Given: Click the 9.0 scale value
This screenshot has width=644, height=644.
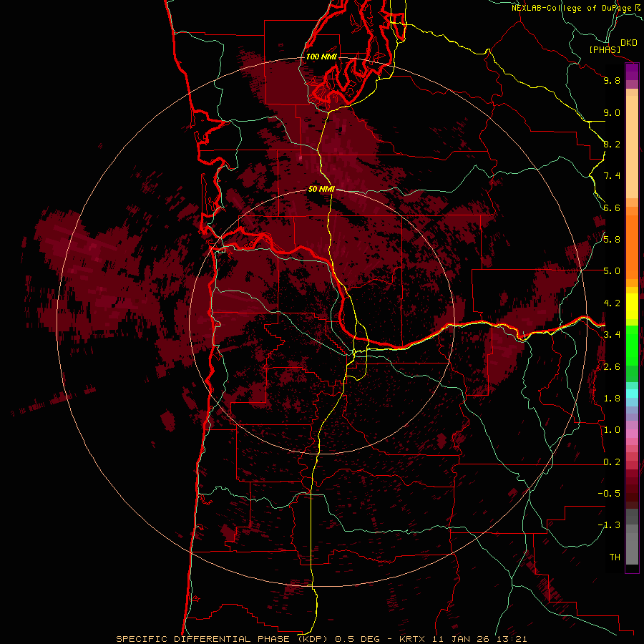Looking at the screenshot, I should 612,112.
